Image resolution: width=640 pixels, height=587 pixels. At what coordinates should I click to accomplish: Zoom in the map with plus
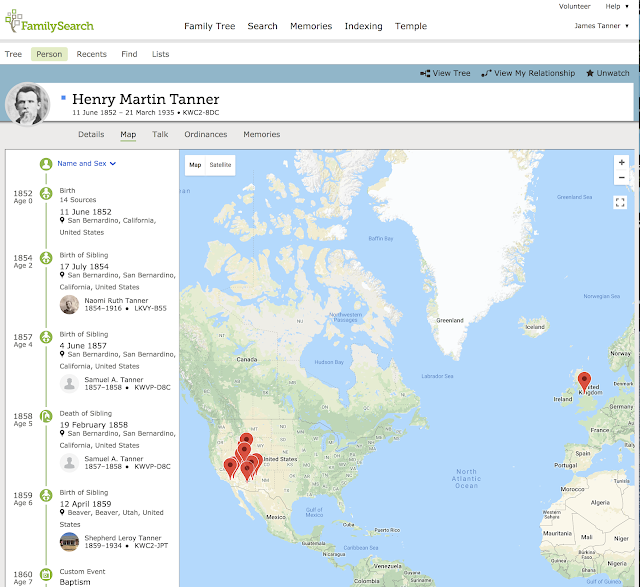pos(621,162)
